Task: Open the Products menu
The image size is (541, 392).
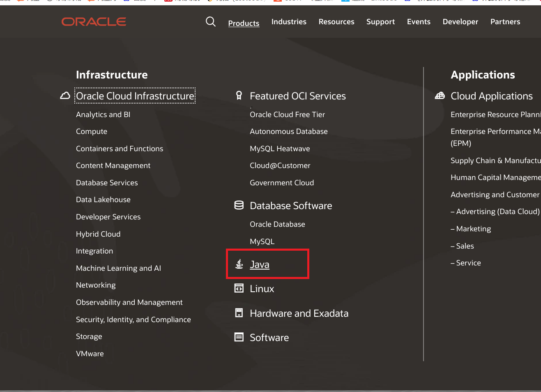Action: tap(244, 23)
